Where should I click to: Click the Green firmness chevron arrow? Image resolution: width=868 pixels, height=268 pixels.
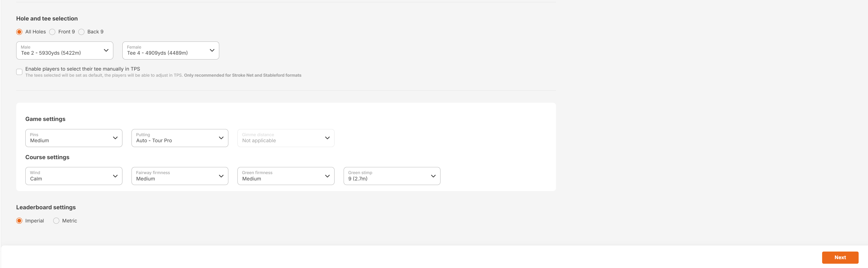click(327, 176)
